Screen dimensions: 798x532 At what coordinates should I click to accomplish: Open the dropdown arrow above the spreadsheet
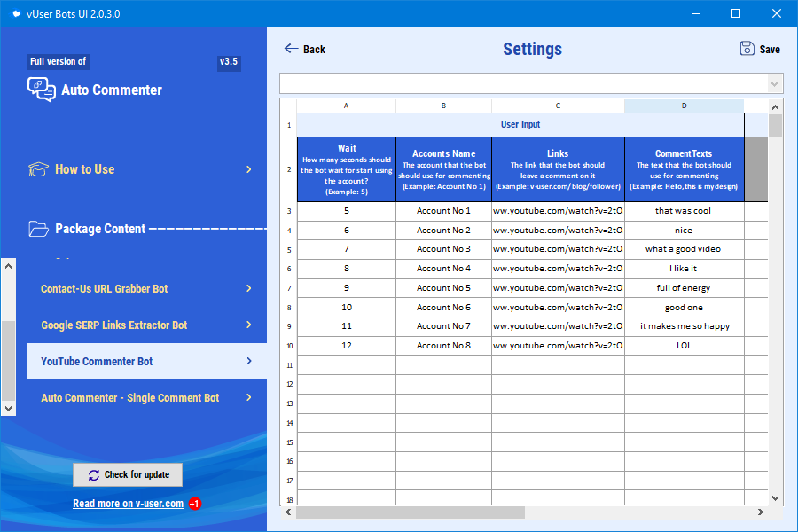point(774,83)
